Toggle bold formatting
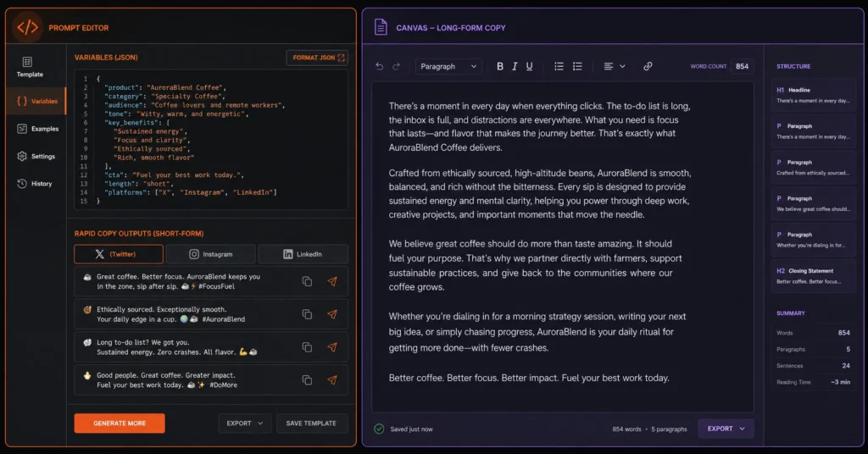This screenshot has width=868, height=454. point(500,66)
